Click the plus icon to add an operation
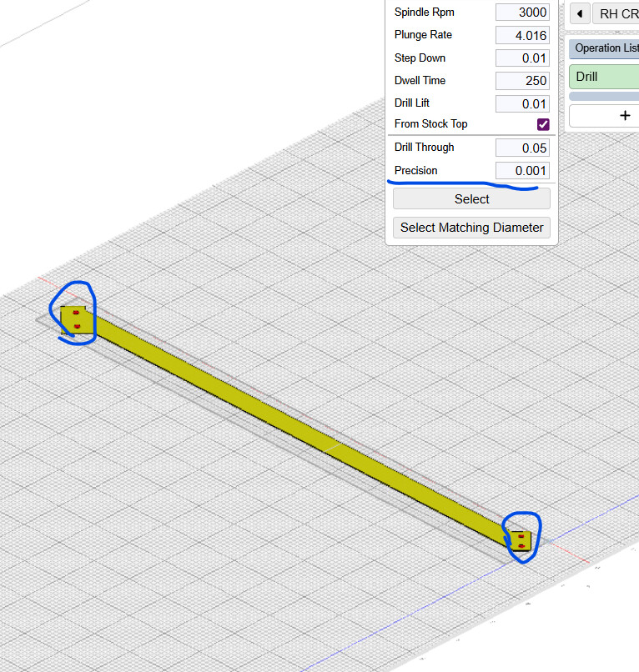The height and width of the screenshot is (672, 639). pyautogui.click(x=624, y=116)
